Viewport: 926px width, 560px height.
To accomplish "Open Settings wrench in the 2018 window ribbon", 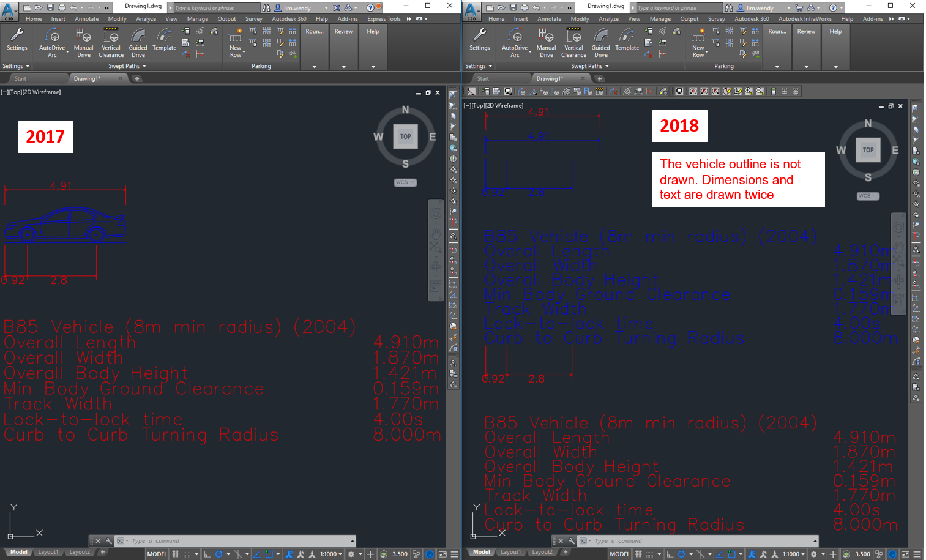I will click(x=480, y=40).
